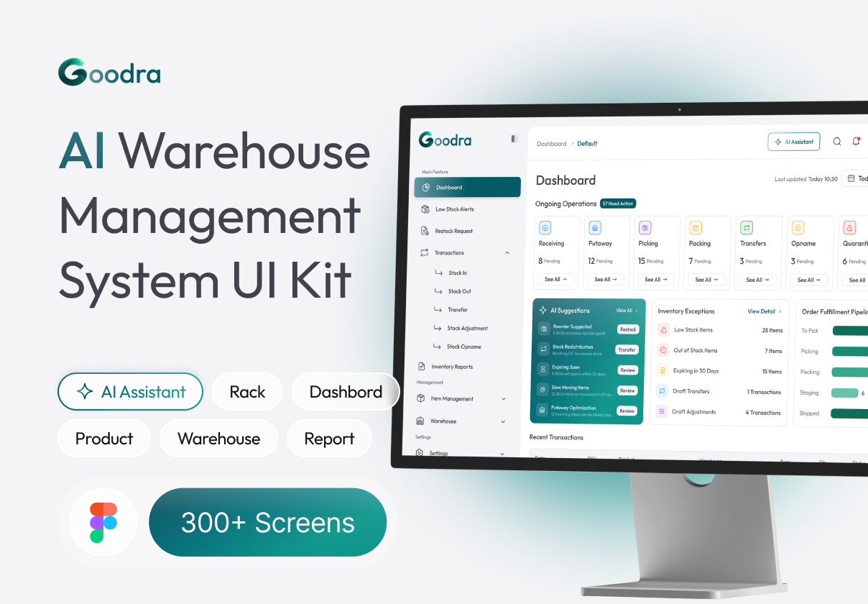
Task: Open Transfer under Transactions in sidebar
Action: (457, 310)
